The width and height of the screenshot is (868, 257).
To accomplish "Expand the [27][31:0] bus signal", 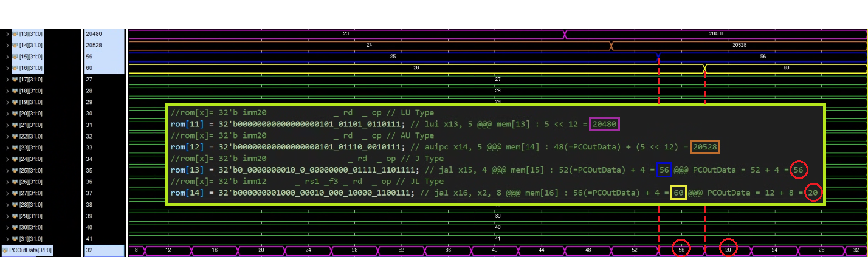I will (7, 193).
